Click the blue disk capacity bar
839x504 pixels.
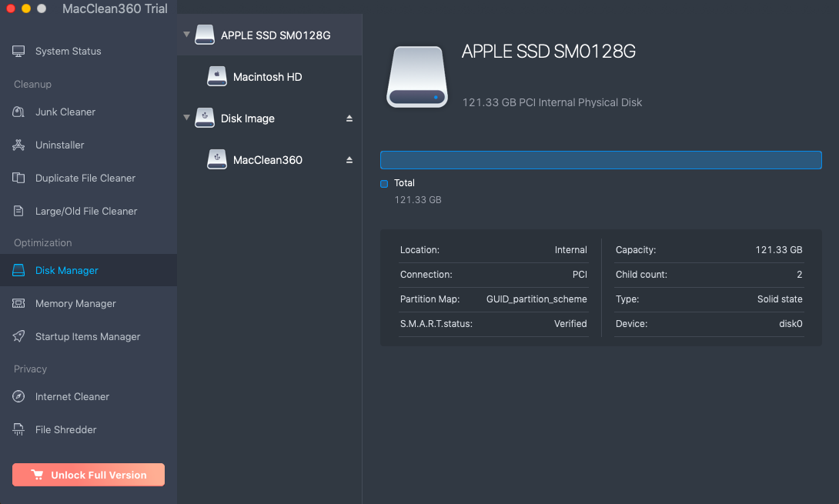point(601,160)
